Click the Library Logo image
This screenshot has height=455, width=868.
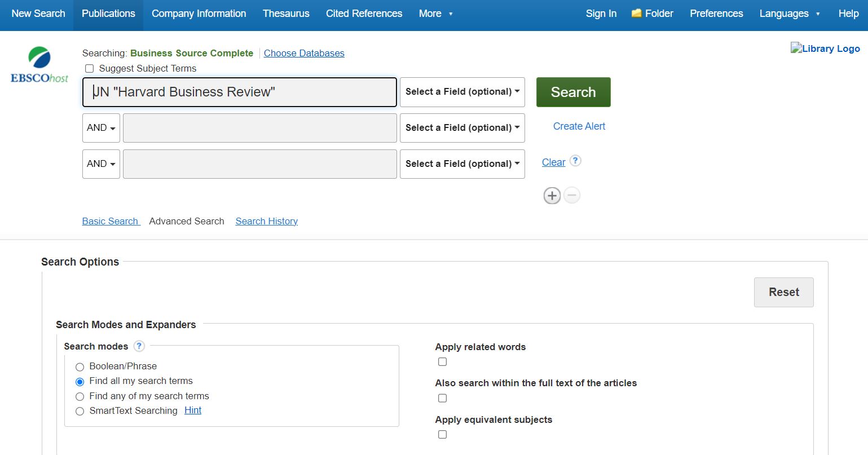pos(825,48)
